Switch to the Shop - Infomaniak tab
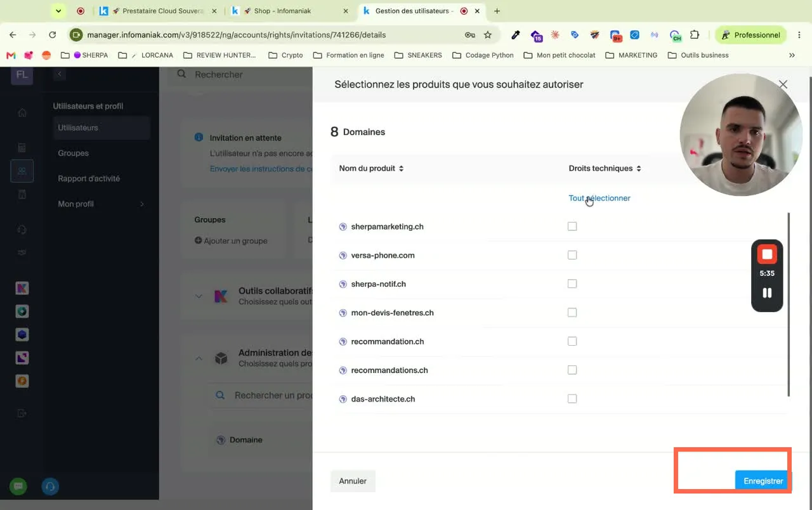812x510 pixels. 289,11
